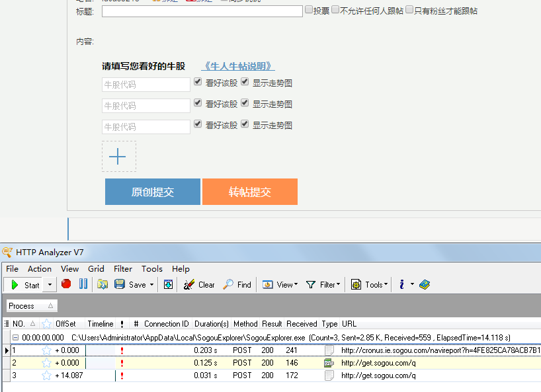Click the red Stop recording icon
Image resolution: width=541 pixels, height=392 pixels.
65,284
